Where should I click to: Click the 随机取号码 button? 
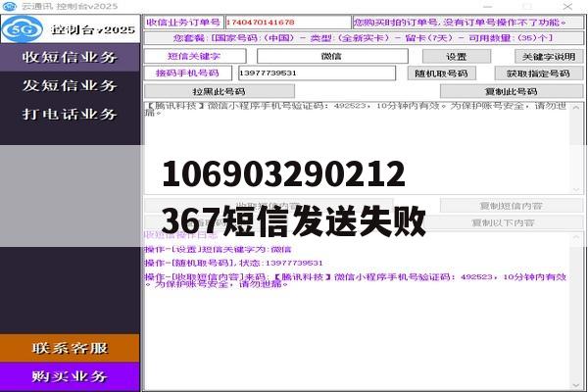coord(441,73)
